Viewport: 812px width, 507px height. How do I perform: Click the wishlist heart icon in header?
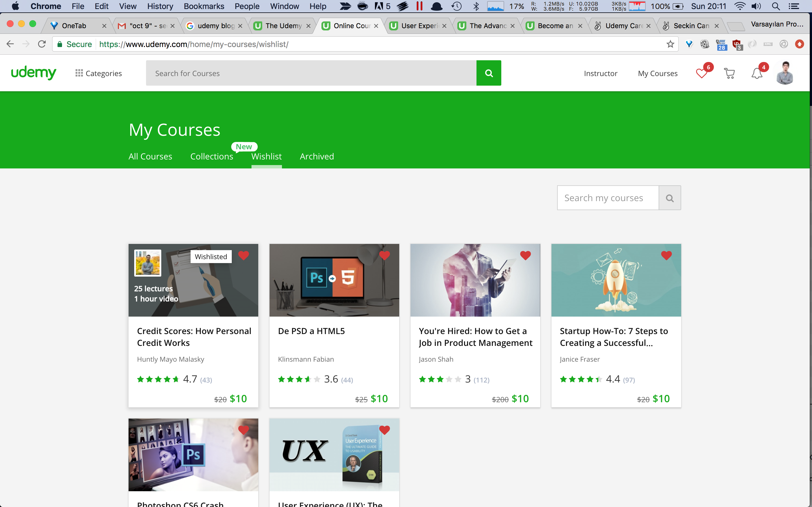coord(701,74)
